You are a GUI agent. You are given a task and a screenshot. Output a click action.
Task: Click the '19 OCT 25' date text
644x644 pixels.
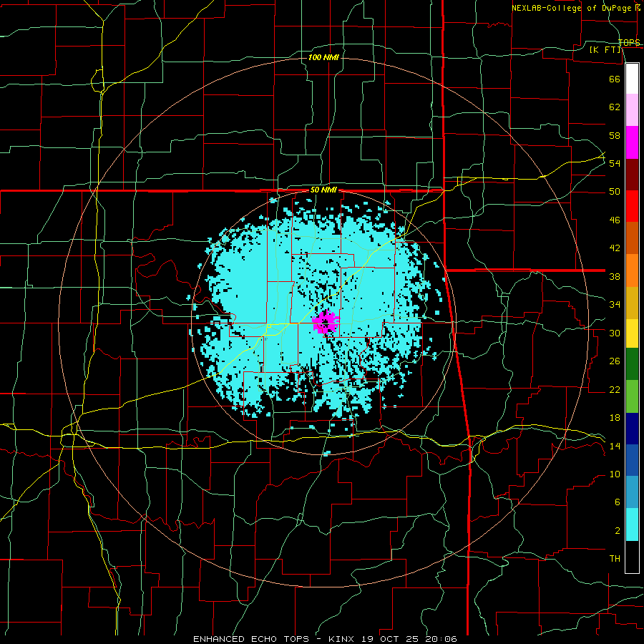(x=391, y=639)
